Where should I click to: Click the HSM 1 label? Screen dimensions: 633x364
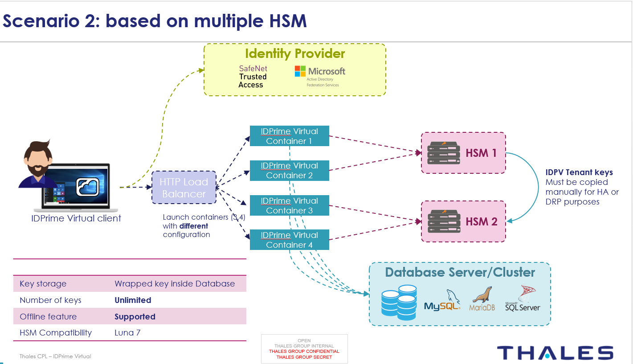point(481,153)
